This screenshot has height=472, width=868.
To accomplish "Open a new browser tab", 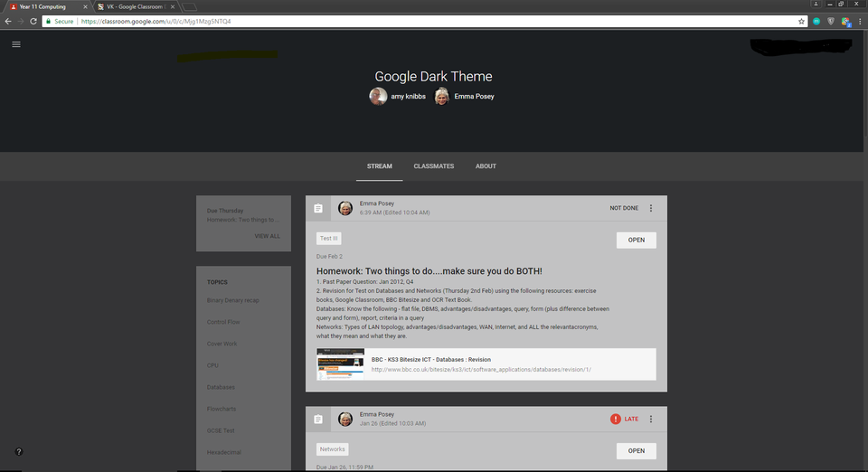I will click(189, 6).
